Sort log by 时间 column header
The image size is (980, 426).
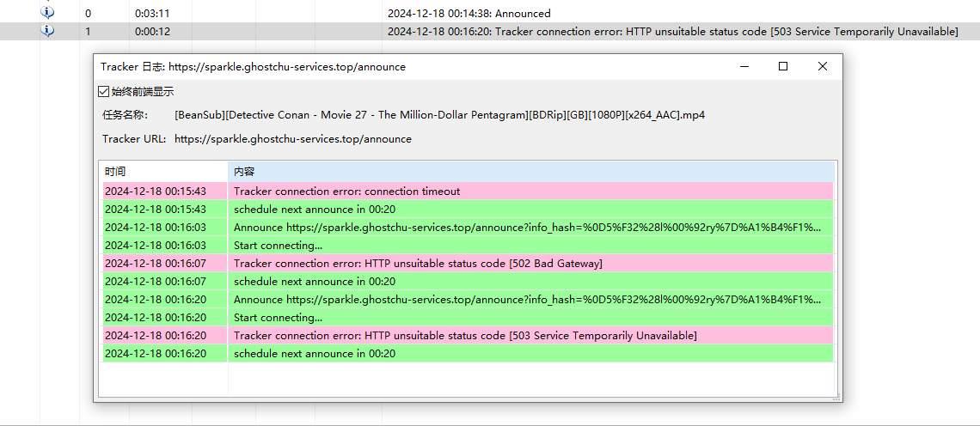164,172
